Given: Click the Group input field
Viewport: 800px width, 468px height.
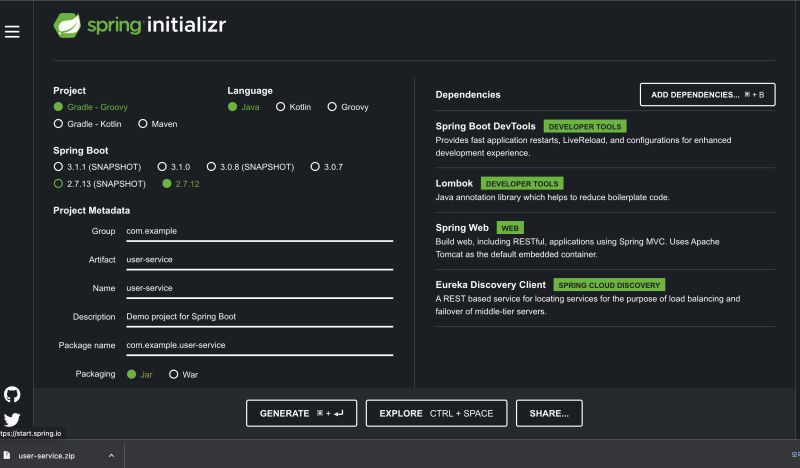Looking at the screenshot, I should (260, 231).
